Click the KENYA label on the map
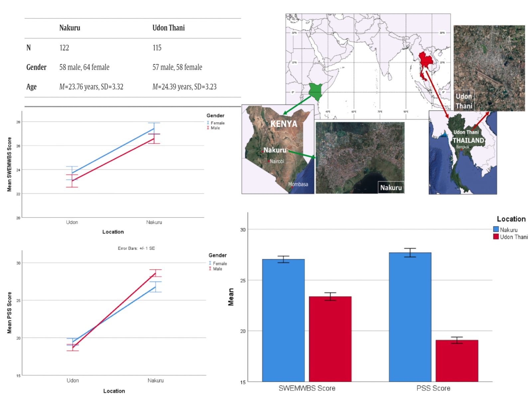Screen dimensions: 532x399 [x=284, y=124]
